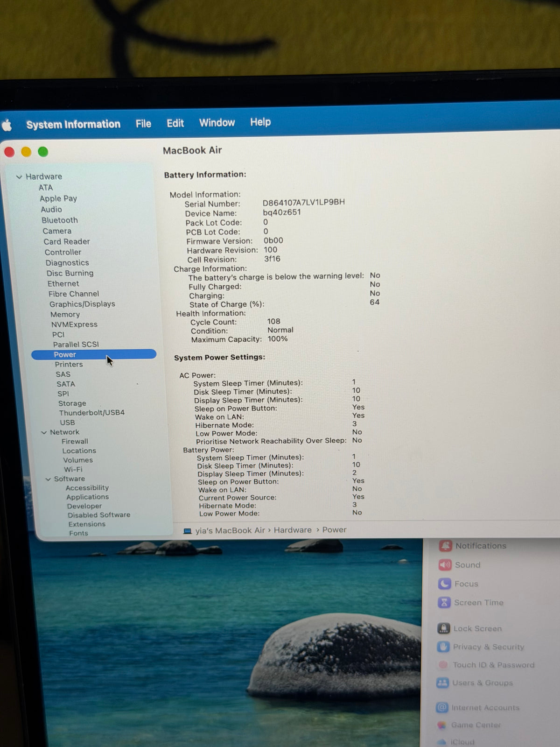560x747 pixels.
Task: Select Card Reader in the sidebar
Action: pos(67,242)
